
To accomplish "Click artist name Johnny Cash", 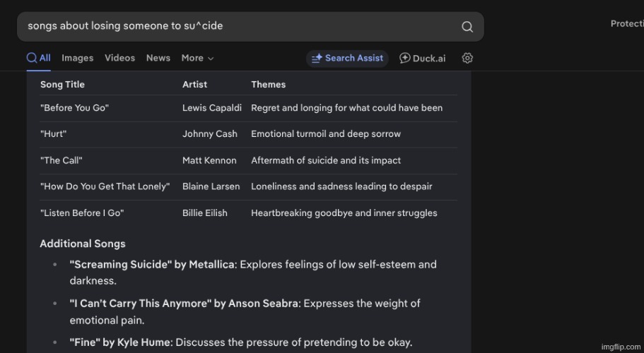I will click(209, 134).
